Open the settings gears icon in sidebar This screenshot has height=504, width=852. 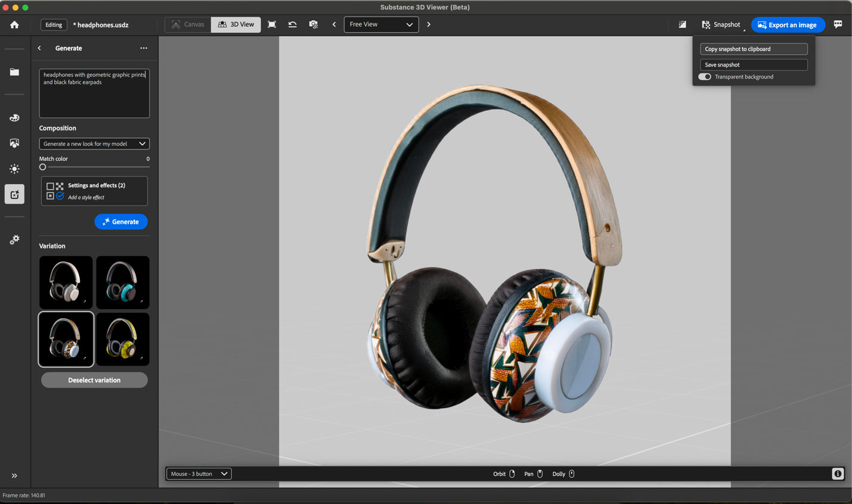coord(14,239)
